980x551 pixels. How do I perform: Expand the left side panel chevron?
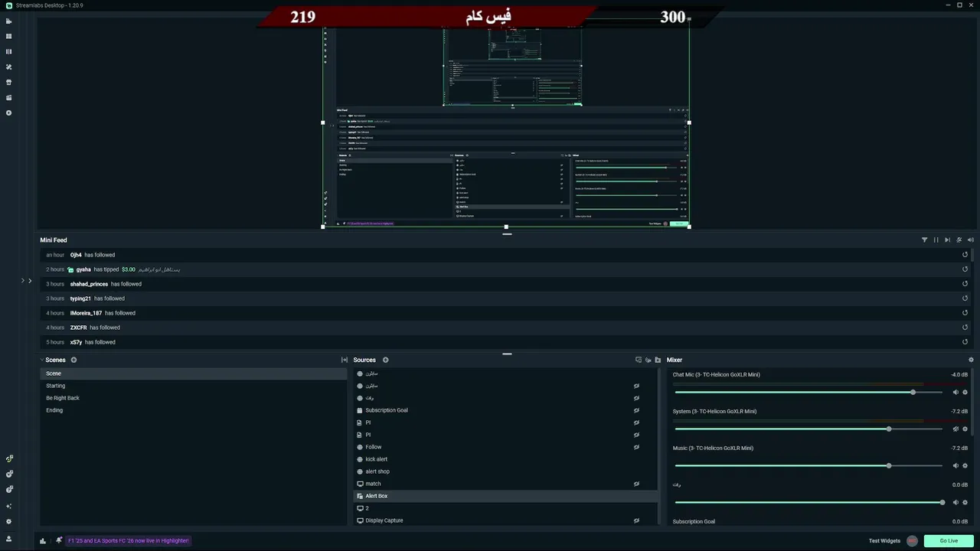[30, 281]
